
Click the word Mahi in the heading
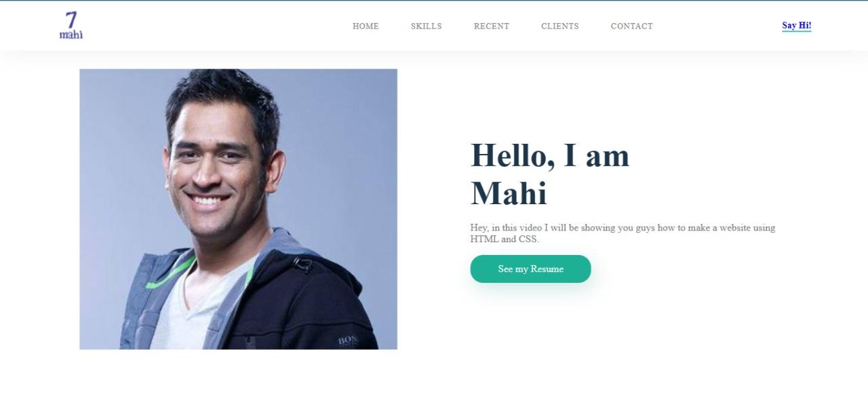pos(509,193)
